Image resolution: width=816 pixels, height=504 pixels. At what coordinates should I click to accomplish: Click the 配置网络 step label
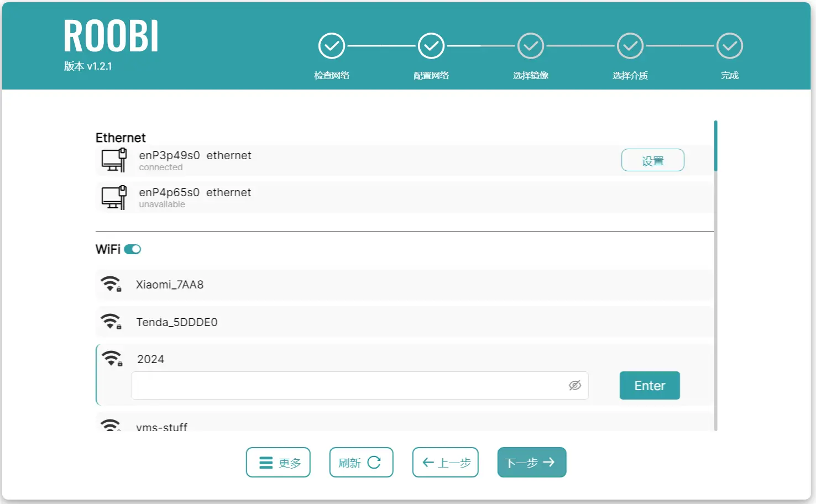[431, 75]
